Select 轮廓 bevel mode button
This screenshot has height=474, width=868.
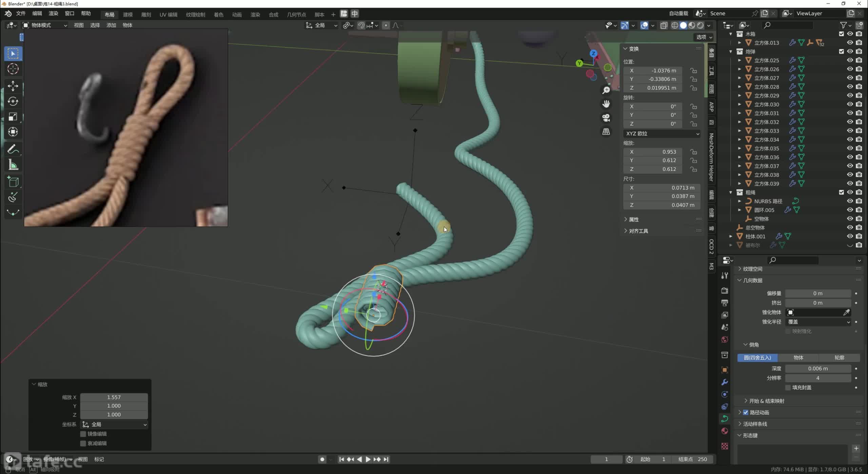pos(840,358)
